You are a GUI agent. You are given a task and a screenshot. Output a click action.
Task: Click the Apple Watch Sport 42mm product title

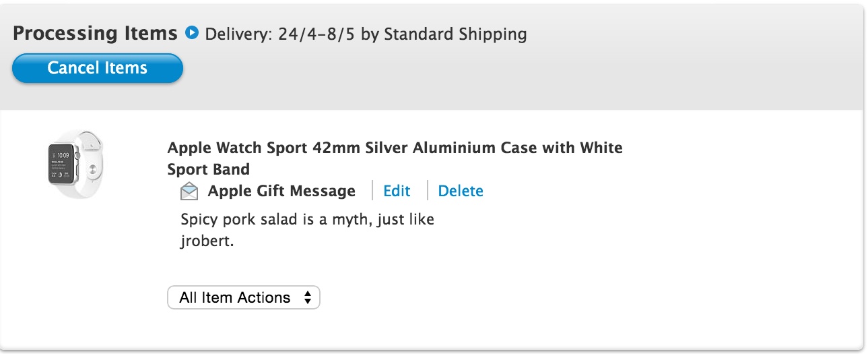pyautogui.click(x=395, y=158)
